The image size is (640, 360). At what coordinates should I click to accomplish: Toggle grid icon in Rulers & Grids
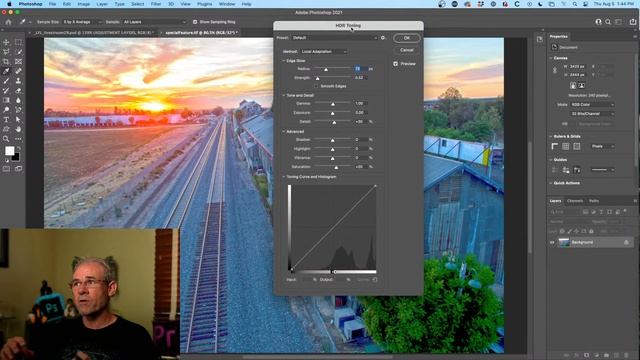pos(566,146)
